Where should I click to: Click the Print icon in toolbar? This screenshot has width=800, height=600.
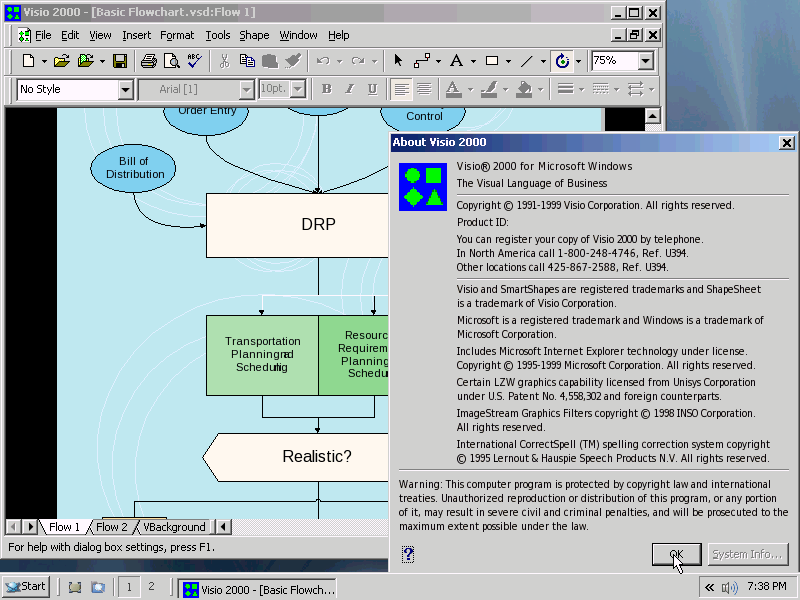pyautogui.click(x=148, y=61)
